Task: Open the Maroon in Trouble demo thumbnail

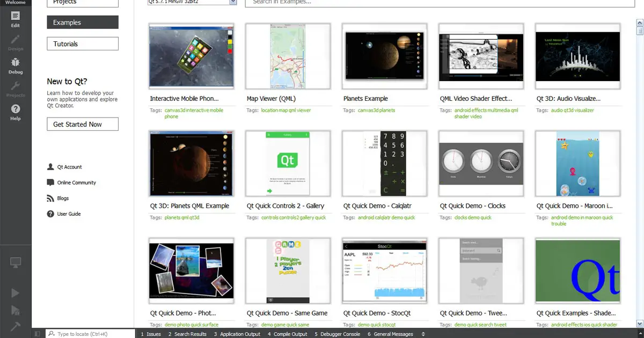Action: 578,163
